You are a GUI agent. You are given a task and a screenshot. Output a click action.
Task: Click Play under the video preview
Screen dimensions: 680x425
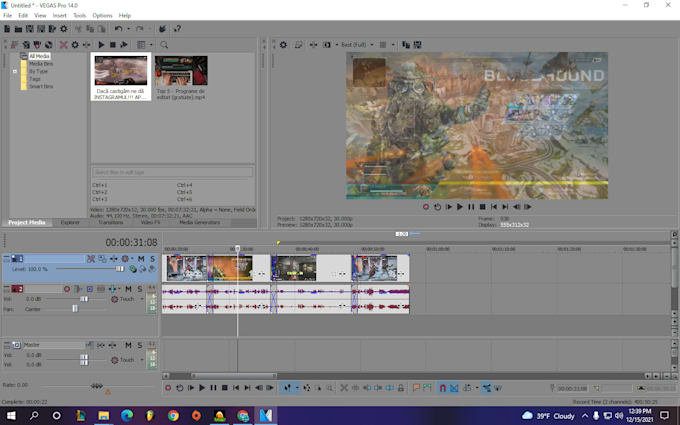[x=460, y=207]
